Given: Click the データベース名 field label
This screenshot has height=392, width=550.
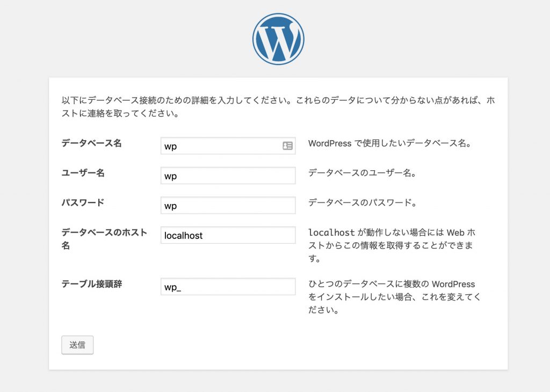Looking at the screenshot, I should click(x=91, y=143).
